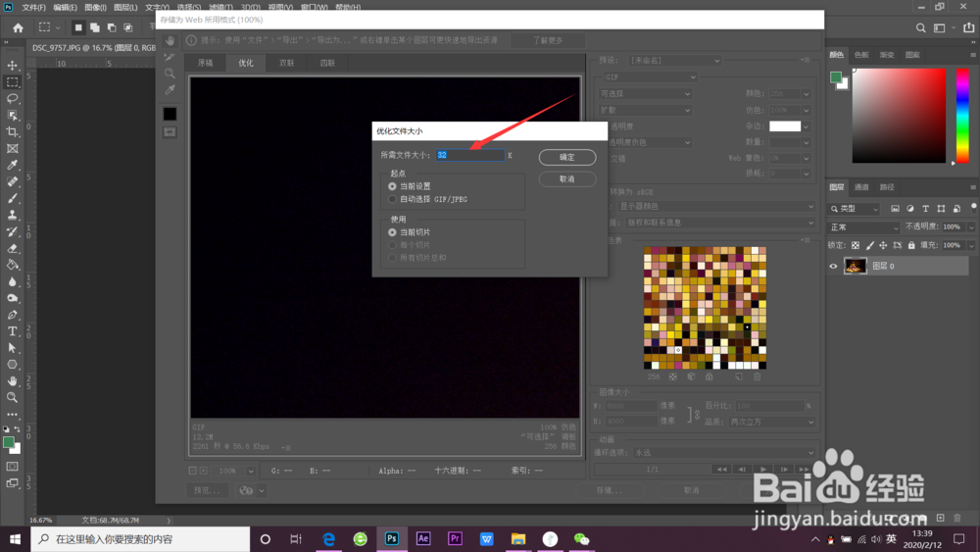Viewport: 980px width, 552px height.
Task: Select the Move tool in Photoshop toolbar
Action: point(13,65)
